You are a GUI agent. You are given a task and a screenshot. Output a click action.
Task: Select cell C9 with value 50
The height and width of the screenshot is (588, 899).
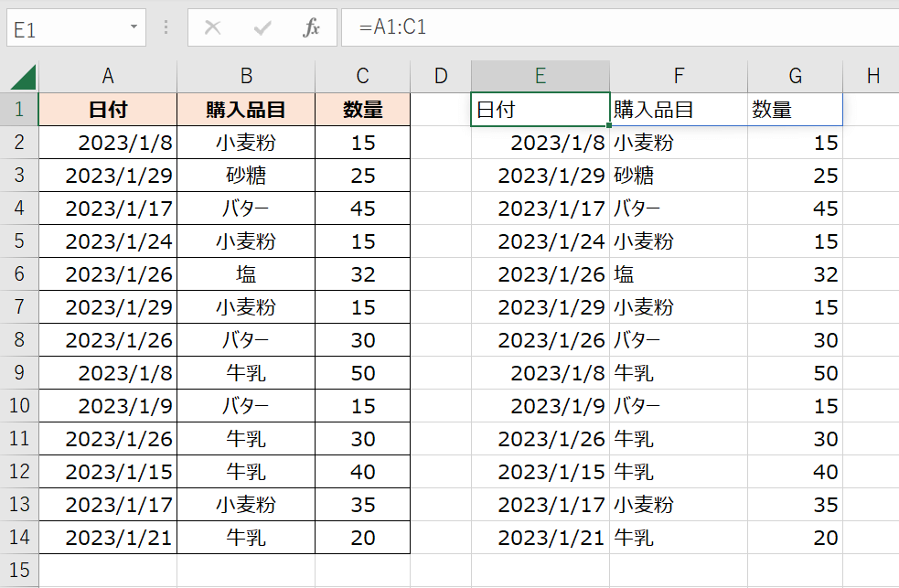(x=362, y=373)
